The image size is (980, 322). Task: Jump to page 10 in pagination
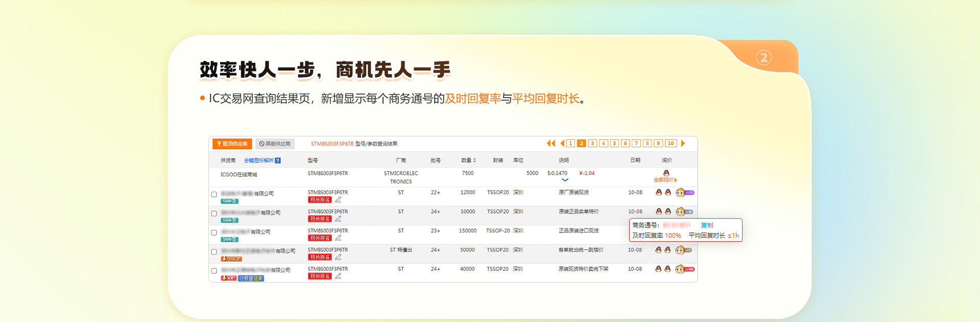[671, 144]
